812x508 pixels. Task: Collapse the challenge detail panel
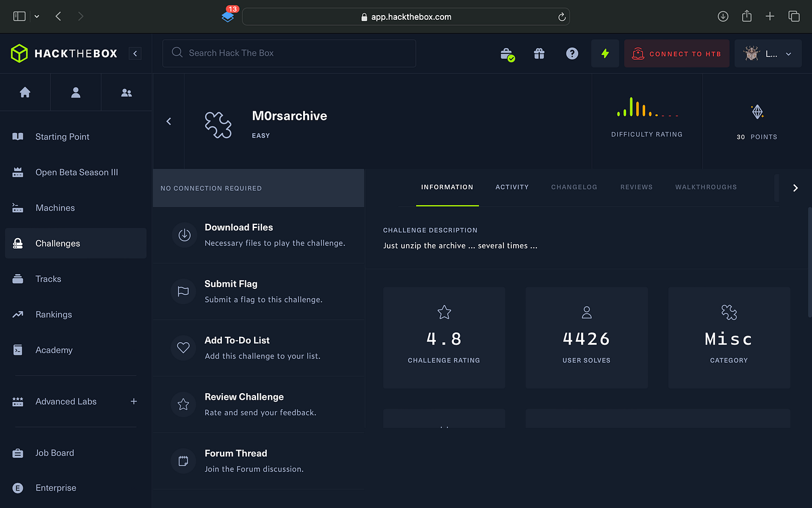(169, 121)
